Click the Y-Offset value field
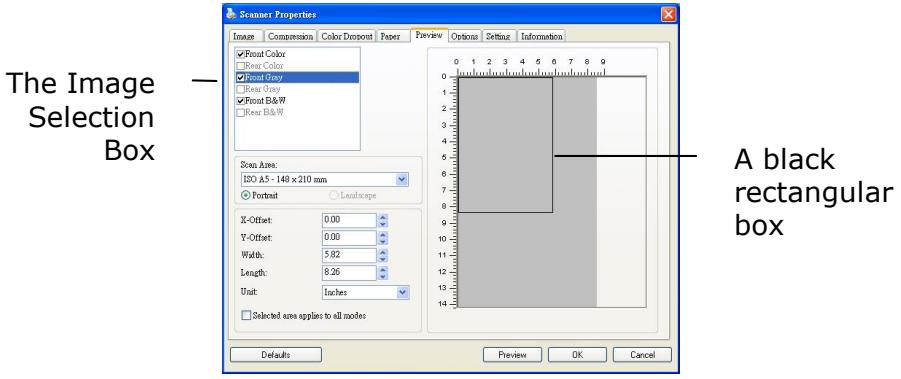Screen dimensions: 901x379 point(349,237)
